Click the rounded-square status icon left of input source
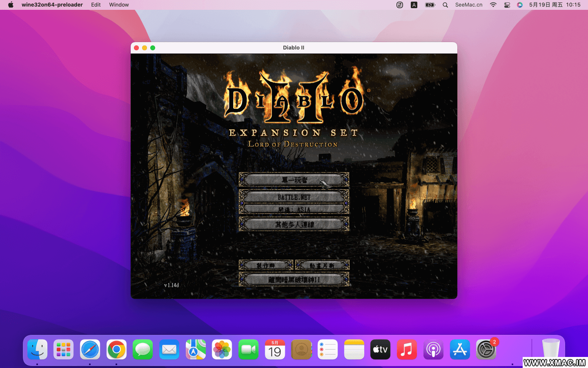 [x=400, y=5]
